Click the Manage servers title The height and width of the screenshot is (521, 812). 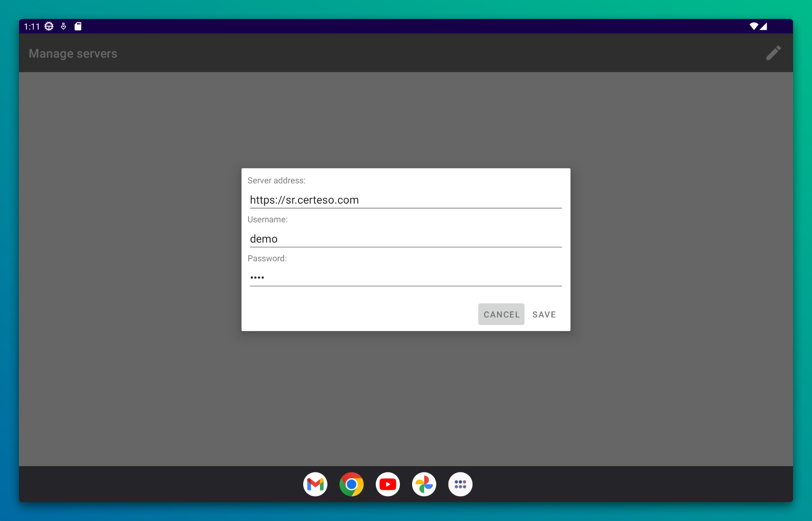coord(73,53)
